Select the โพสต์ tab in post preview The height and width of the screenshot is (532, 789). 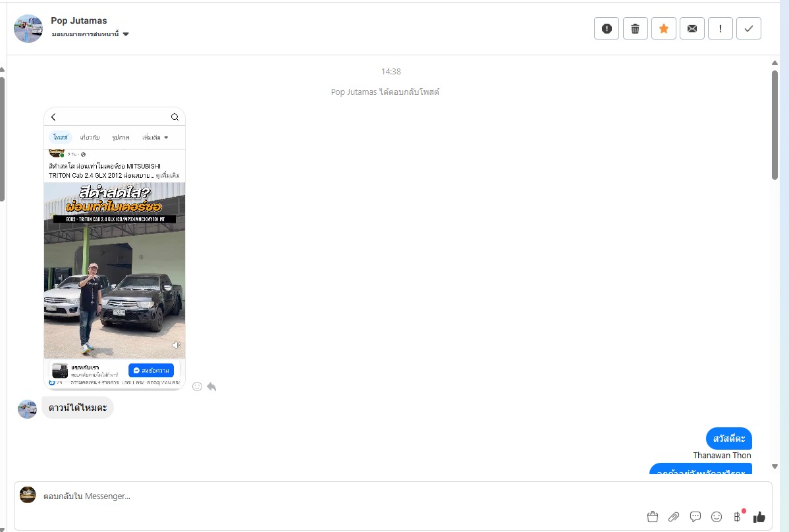click(61, 137)
